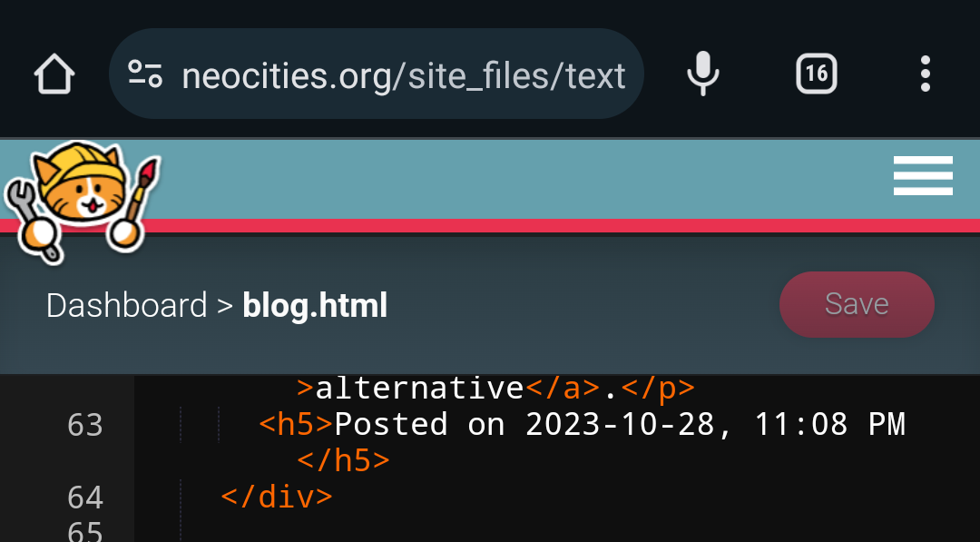Viewport: 980px width, 542px height.
Task: Place cursor on closing h5 tag
Action: coord(344,461)
